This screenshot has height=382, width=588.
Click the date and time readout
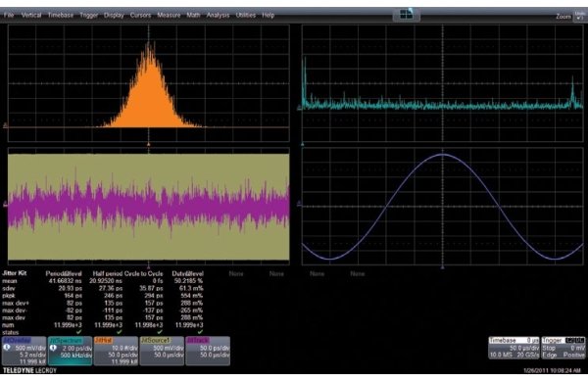coord(552,371)
